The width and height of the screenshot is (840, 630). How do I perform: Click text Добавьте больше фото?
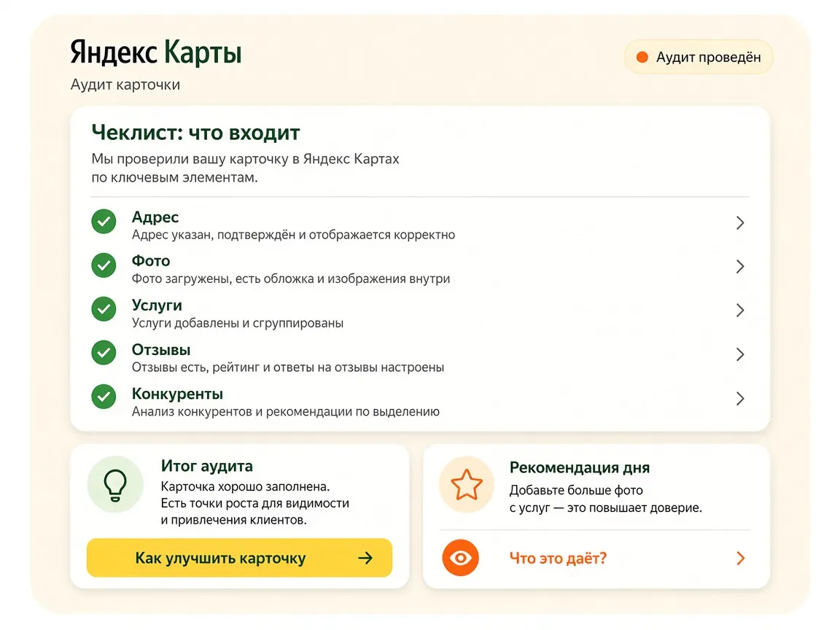pos(576,490)
